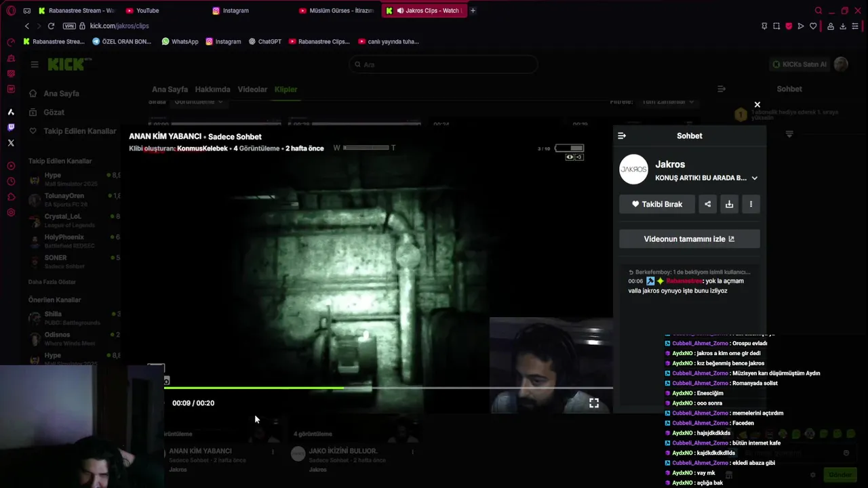Screen dimensions: 868x488
Task: Open the clip's three-dot options menu
Action: click(x=751, y=204)
